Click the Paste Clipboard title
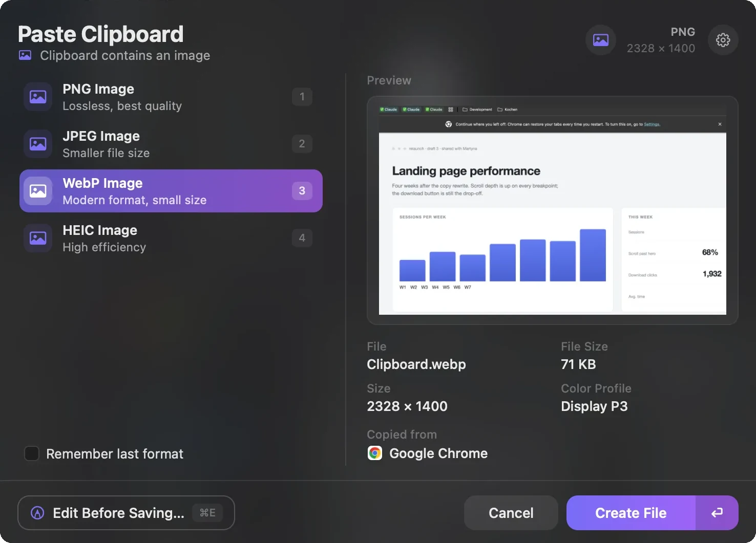This screenshot has width=756, height=543. (101, 34)
